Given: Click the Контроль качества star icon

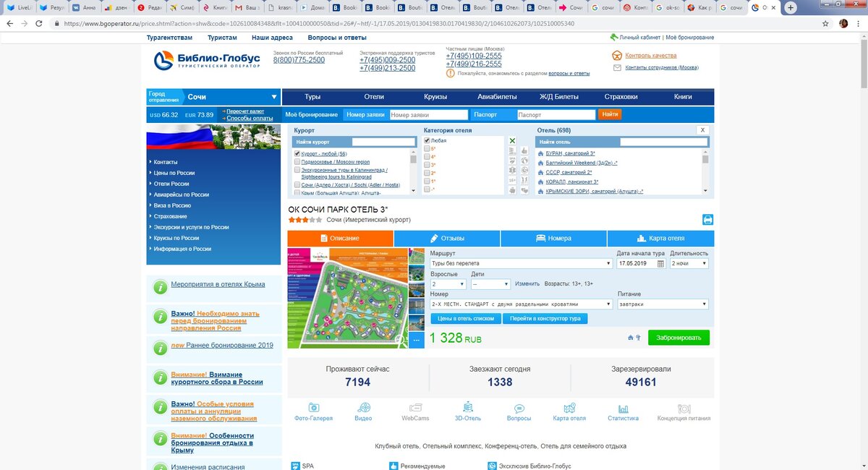Looking at the screenshot, I should click(x=617, y=55).
